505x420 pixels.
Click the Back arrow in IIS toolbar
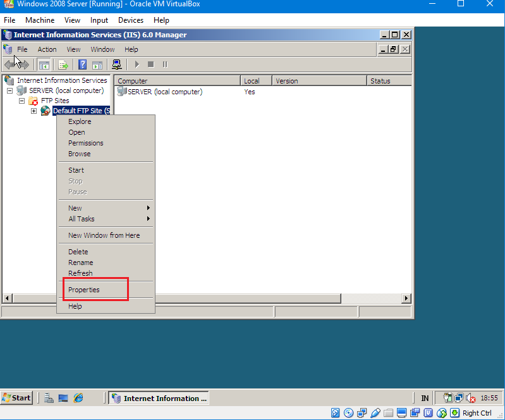(9, 65)
